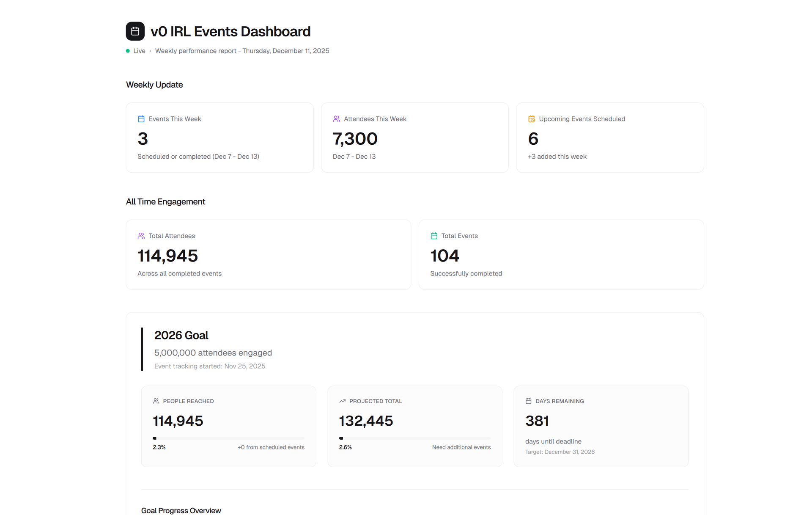Viewport: 812px width, 515px height.
Task: Click the Days Remaining calendar icon
Action: click(528, 401)
